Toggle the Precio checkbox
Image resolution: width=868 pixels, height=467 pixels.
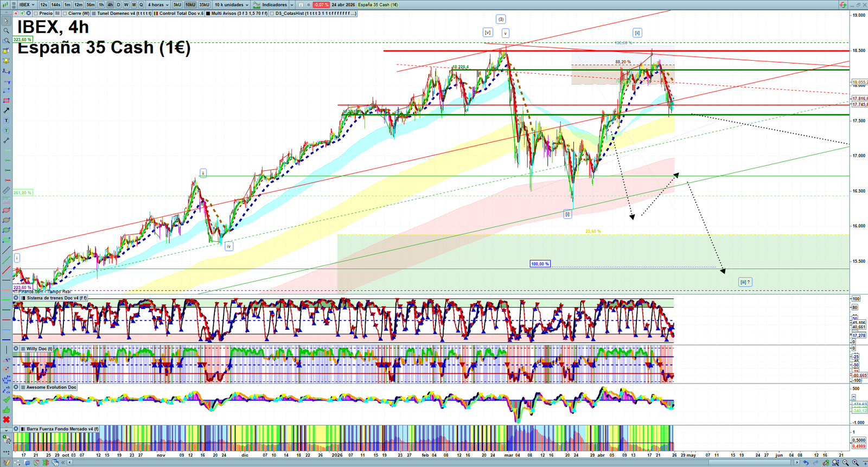(x=36, y=14)
